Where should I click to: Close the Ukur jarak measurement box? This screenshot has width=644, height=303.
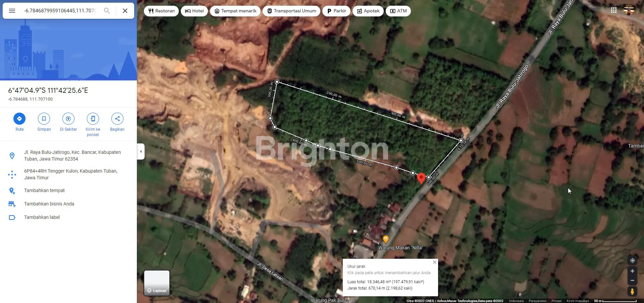[435, 262]
